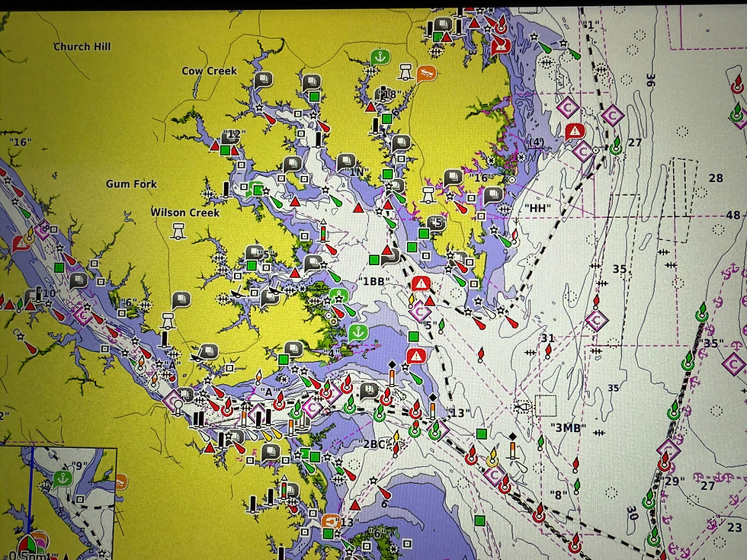Select the green anchor marker in the inset map
Viewport: 747px width, 560px height.
pos(63,479)
